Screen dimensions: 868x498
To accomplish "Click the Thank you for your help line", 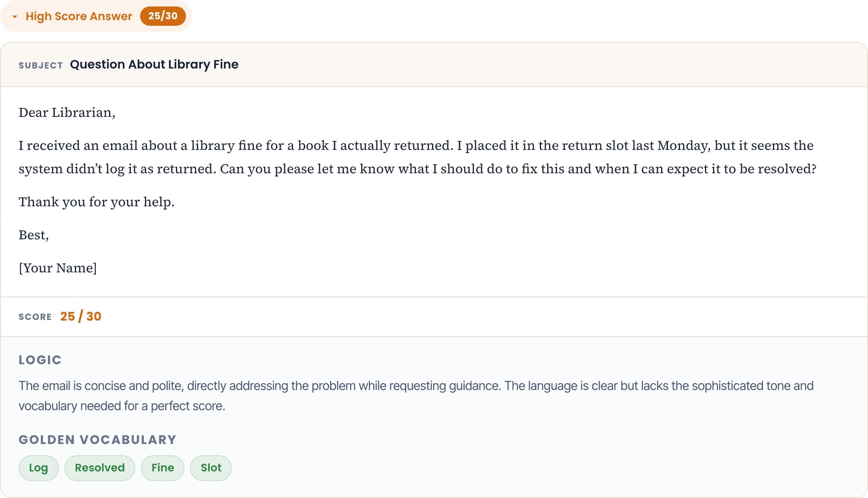I will 97,202.
